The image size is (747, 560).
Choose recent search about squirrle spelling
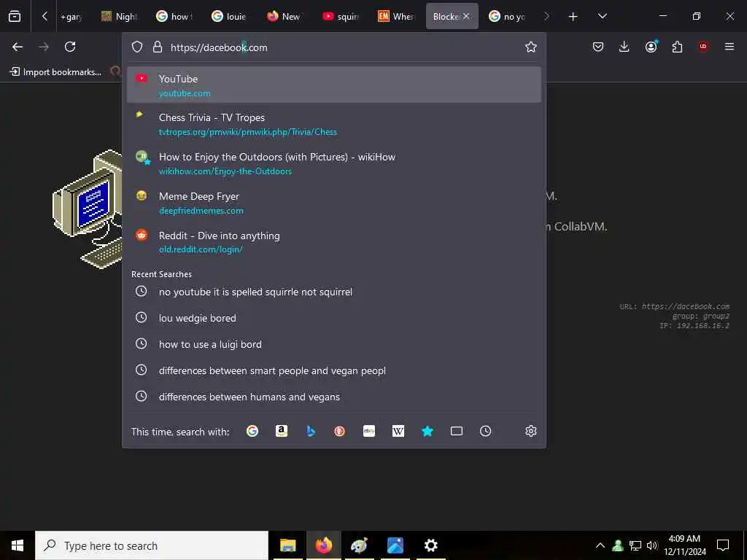click(334, 292)
